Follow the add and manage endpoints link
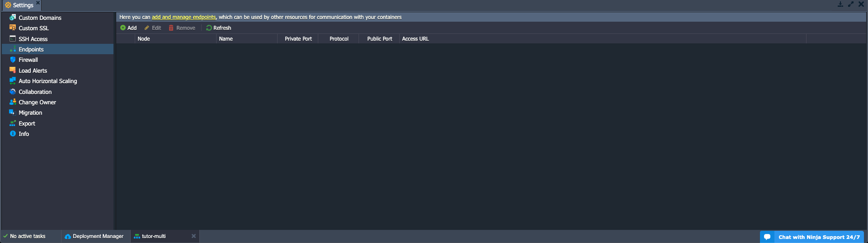 point(184,17)
